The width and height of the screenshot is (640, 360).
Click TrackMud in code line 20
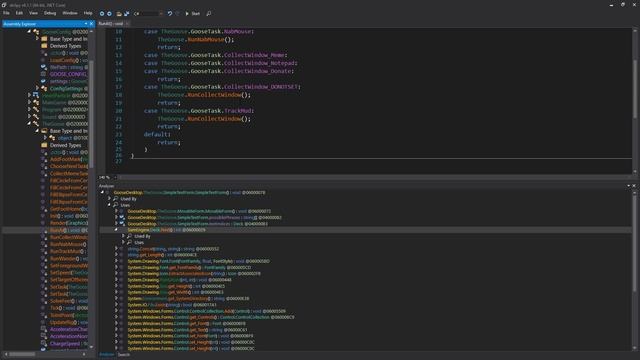238,111
